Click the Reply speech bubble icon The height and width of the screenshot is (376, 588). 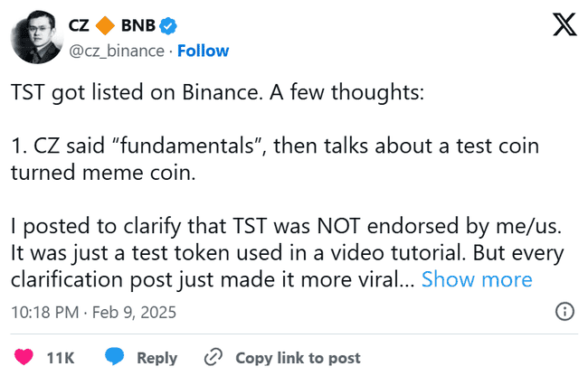[117, 358]
